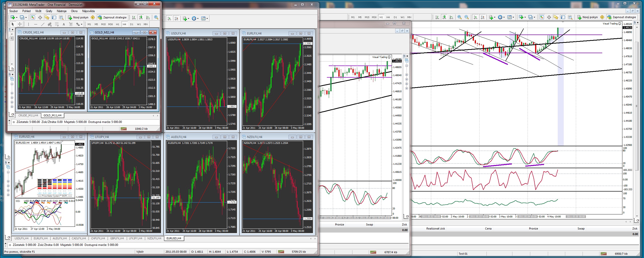644x258 pixels.
Task: Select the vertical line drawing tool
Action: click(x=28, y=24)
